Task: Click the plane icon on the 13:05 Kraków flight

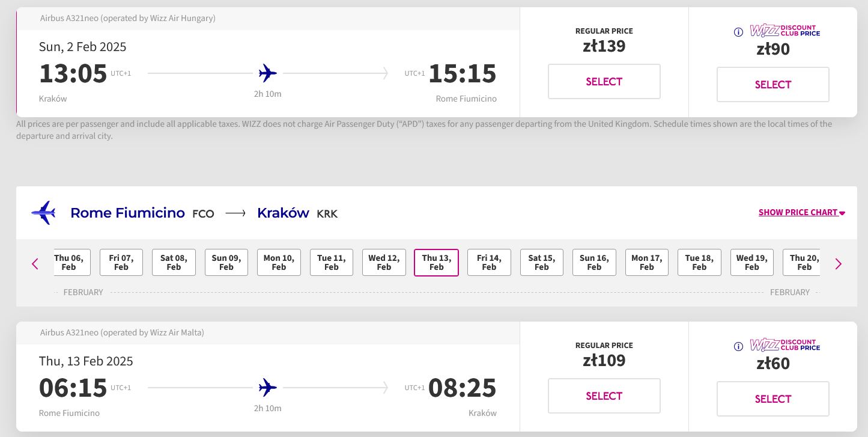Action: click(x=267, y=73)
